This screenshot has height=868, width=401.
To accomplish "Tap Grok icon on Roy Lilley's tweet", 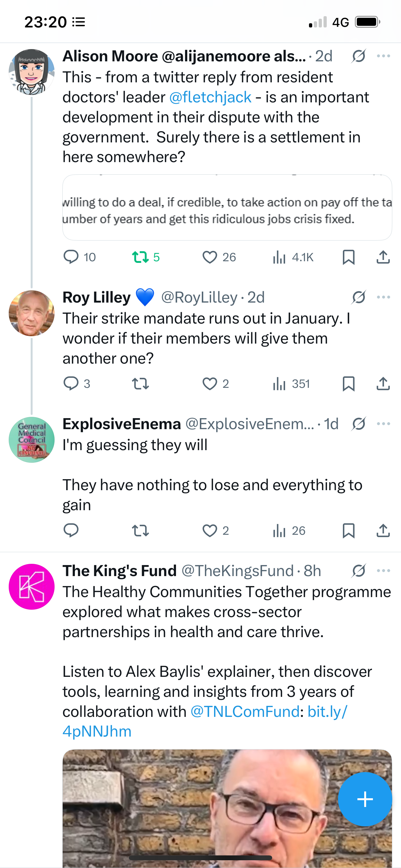I will pos(358,297).
